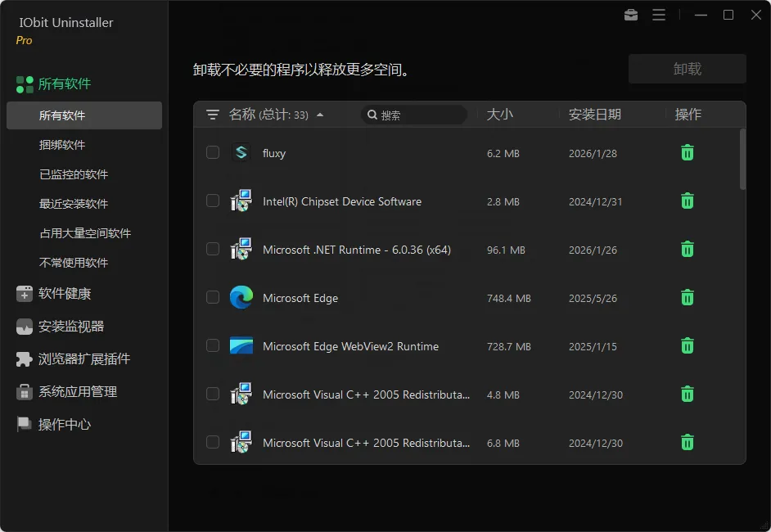Sort list by 安装日期 column
This screenshot has width=771, height=532.
(x=594, y=115)
